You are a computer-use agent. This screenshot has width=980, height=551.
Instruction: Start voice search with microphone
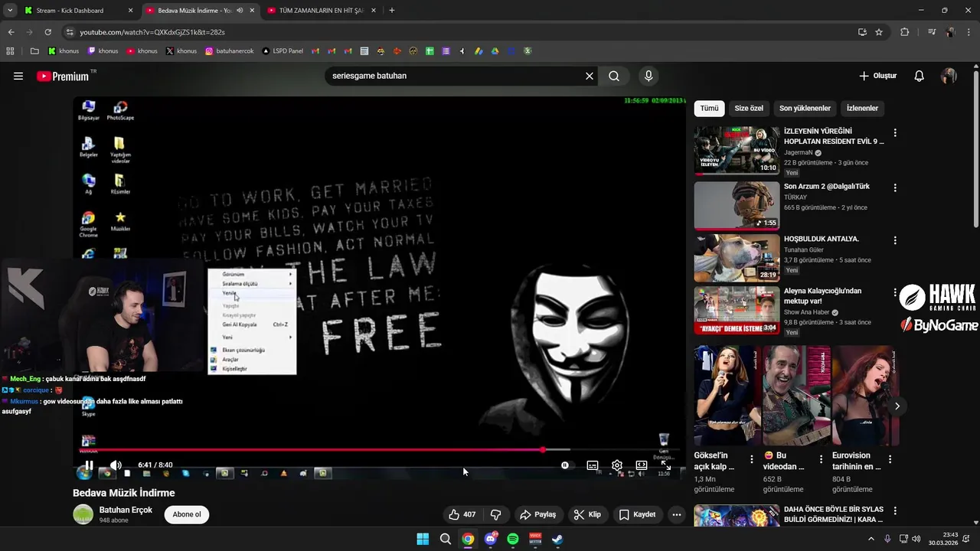(x=648, y=76)
